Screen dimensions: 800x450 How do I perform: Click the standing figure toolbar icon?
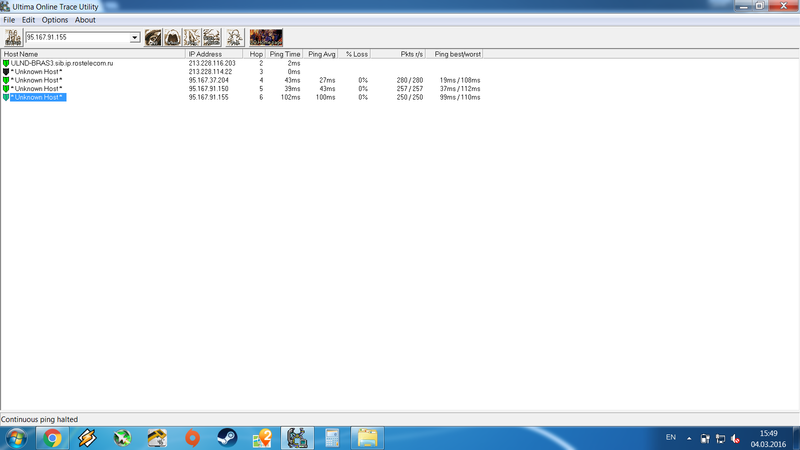coord(235,37)
